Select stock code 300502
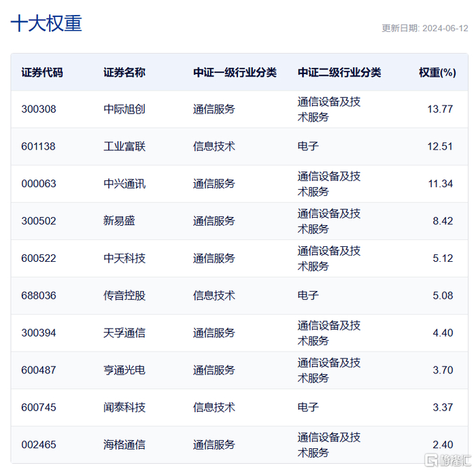 click(39, 220)
